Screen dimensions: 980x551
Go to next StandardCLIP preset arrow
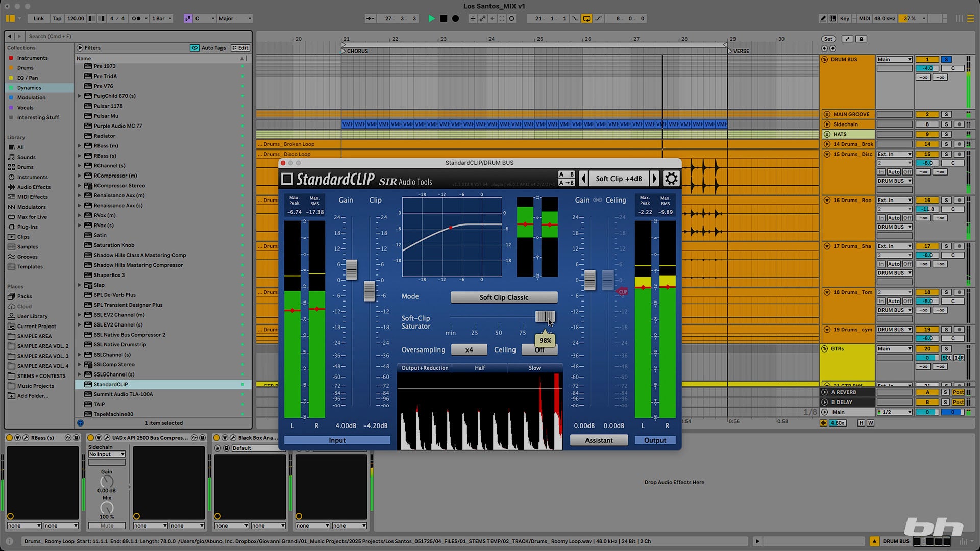[x=655, y=179]
